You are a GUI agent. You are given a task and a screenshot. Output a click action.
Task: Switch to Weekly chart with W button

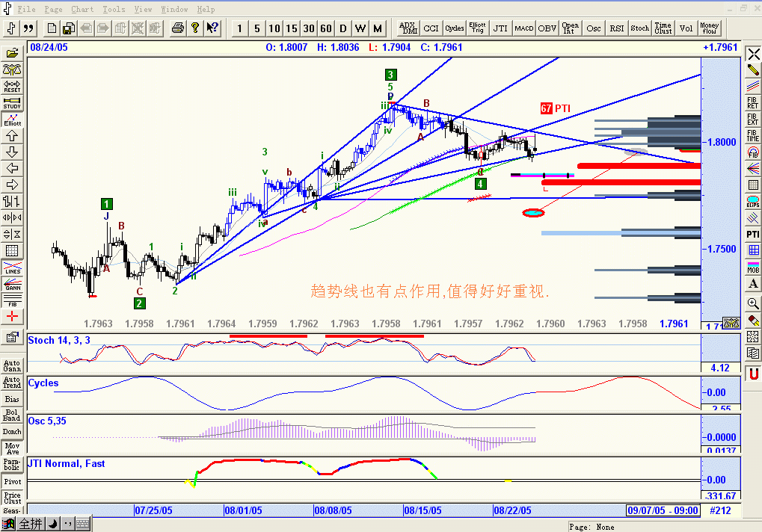point(360,28)
